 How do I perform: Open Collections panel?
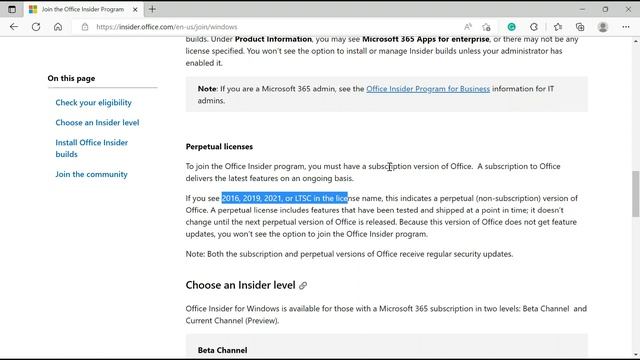point(580,27)
